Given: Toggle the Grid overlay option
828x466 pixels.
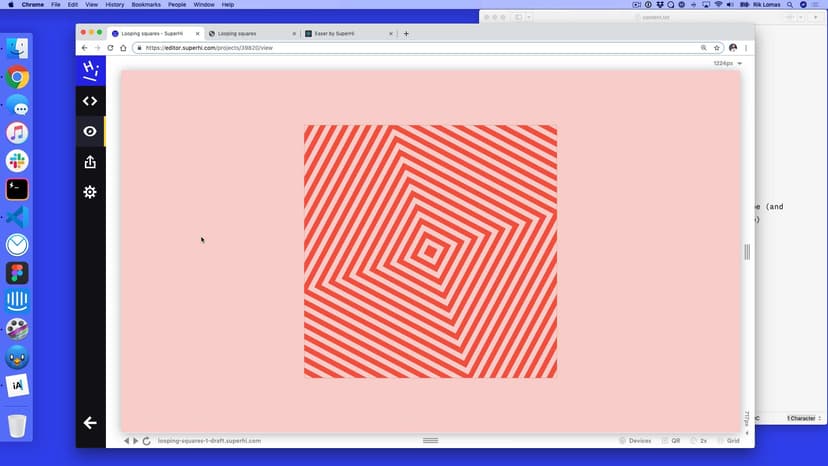Looking at the screenshot, I should [x=728, y=441].
